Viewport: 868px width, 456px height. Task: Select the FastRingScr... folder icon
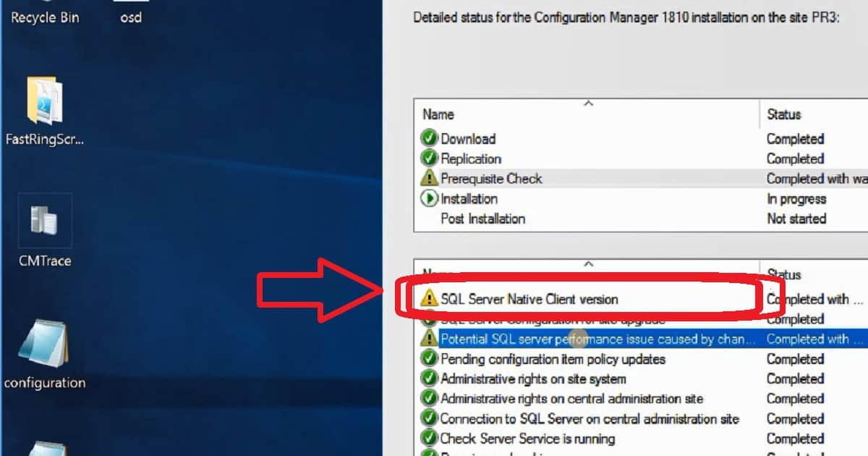pos(45,110)
